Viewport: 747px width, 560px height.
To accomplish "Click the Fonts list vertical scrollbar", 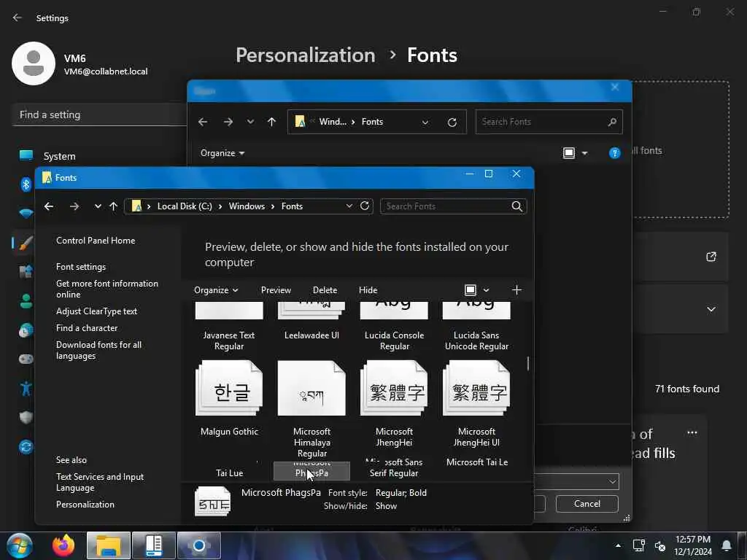I will click(528, 364).
